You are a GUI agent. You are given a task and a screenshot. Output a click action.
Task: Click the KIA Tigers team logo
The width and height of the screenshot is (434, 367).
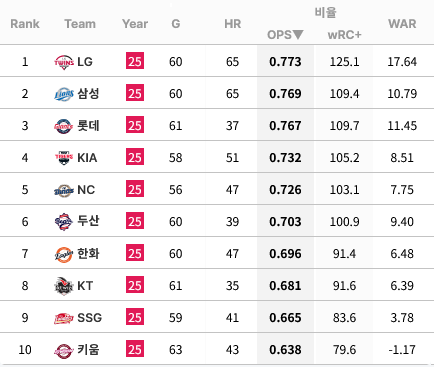tap(64, 158)
